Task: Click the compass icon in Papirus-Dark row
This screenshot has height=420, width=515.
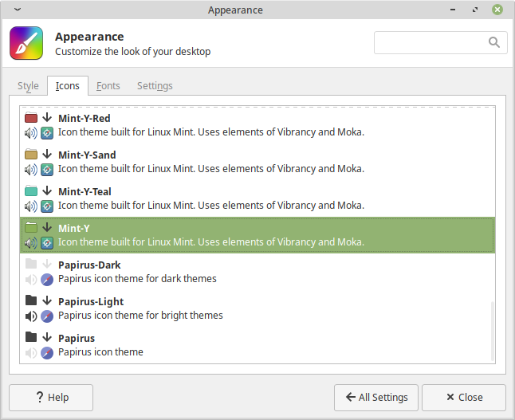Action: point(47,280)
